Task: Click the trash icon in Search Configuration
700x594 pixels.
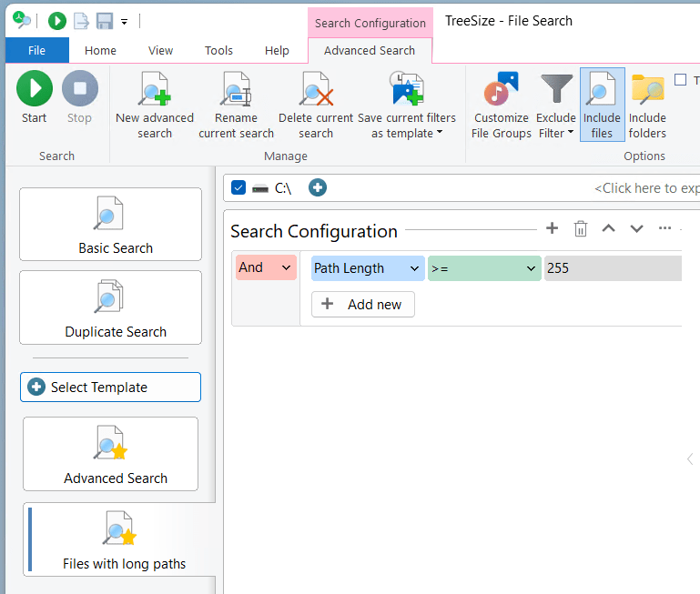Action: coord(581,229)
